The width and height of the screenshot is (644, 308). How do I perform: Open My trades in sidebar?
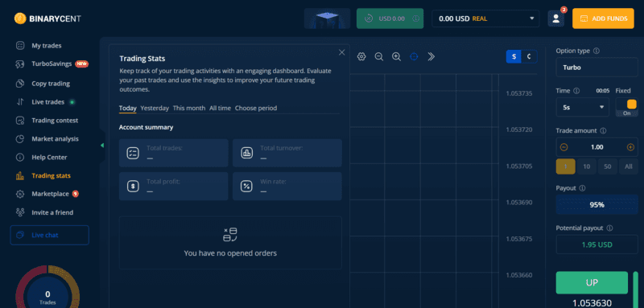coord(47,46)
